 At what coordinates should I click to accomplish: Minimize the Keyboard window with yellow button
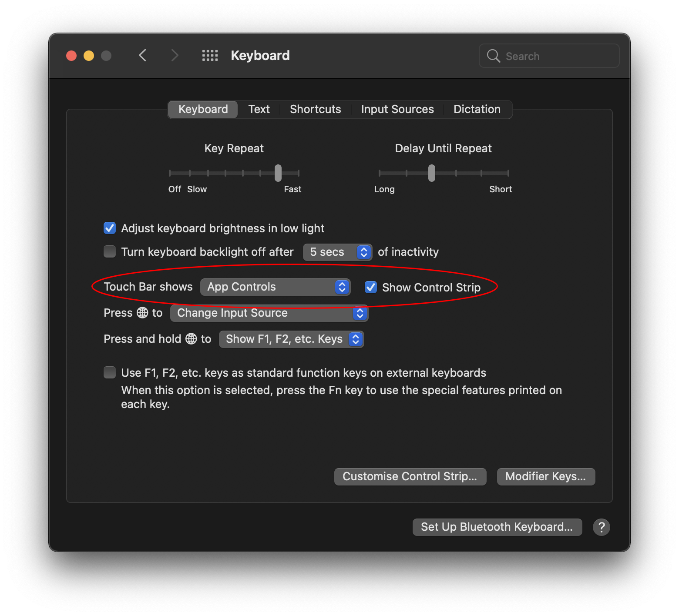(x=89, y=56)
